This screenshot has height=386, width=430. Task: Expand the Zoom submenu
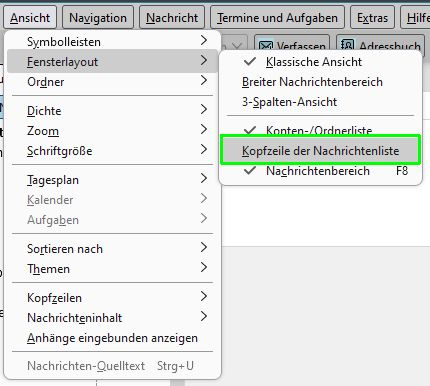click(112, 130)
